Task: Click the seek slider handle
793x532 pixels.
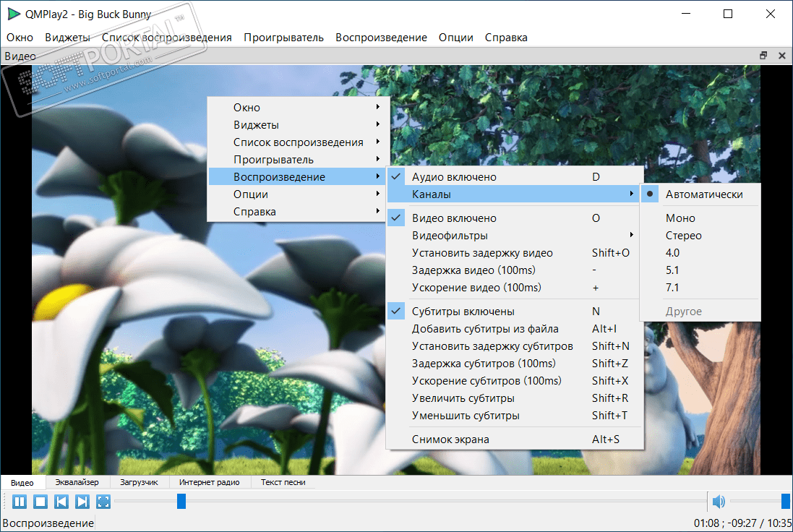Action: click(181, 502)
